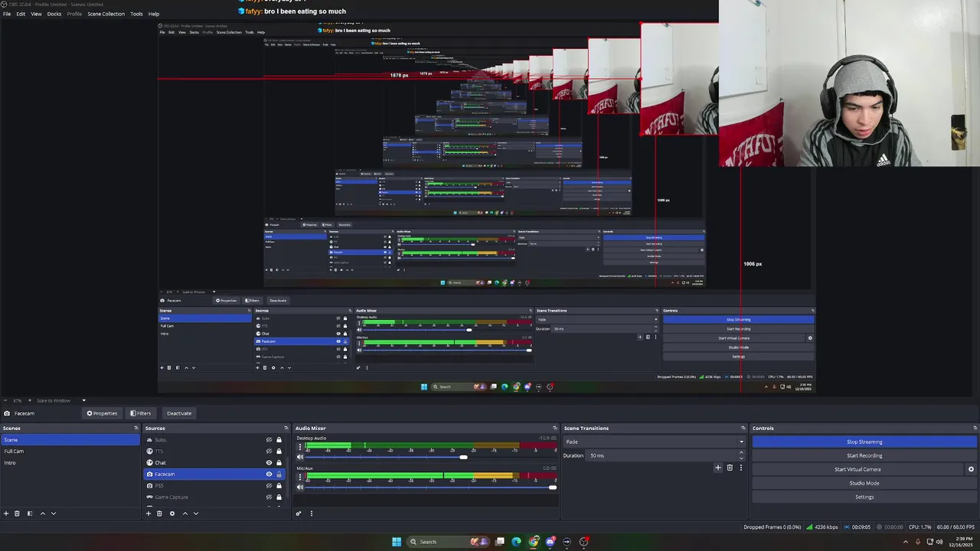The image size is (980, 551).
Task: Open Microsoft Edge from the taskbar
Action: pyautogui.click(x=516, y=542)
